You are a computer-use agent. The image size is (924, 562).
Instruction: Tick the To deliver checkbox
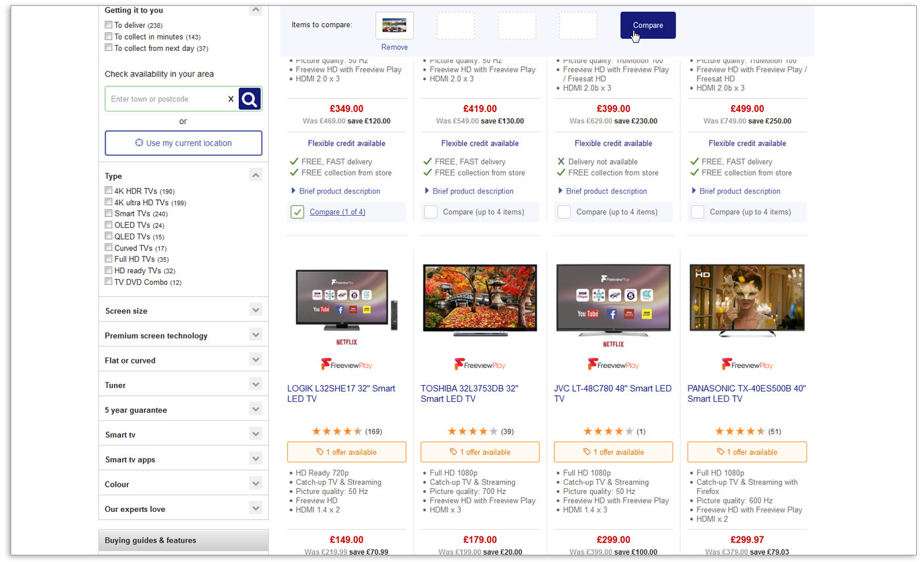pos(108,25)
